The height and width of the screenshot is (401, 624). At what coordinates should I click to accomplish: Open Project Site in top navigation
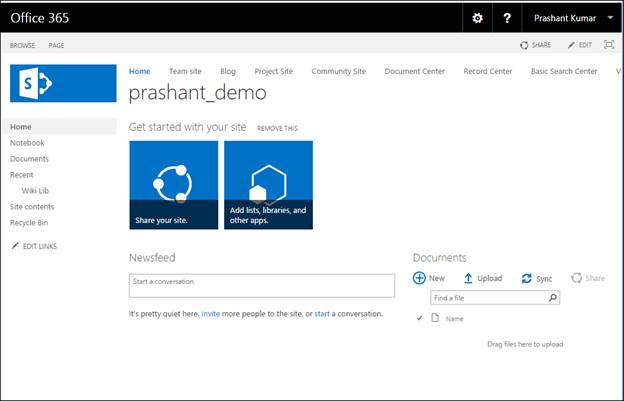[x=273, y=71]
